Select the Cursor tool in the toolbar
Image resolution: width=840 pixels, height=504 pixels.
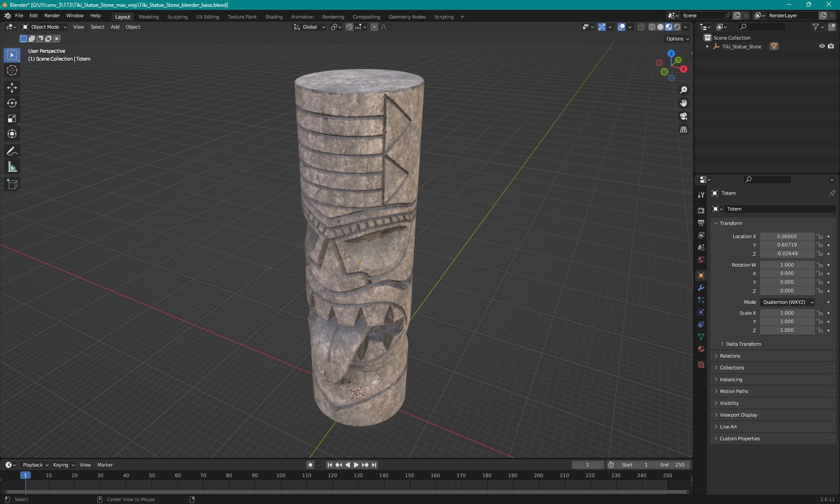(12, 70)
